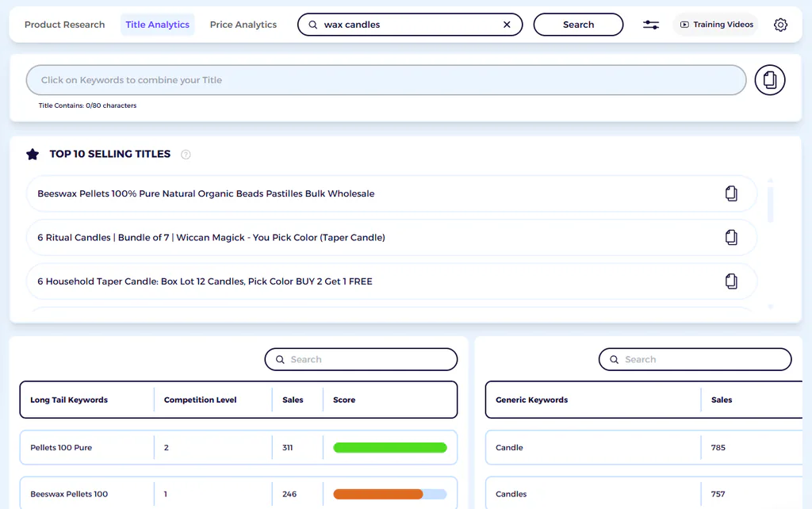Open the Product Research tab

[x=65, y=25]
